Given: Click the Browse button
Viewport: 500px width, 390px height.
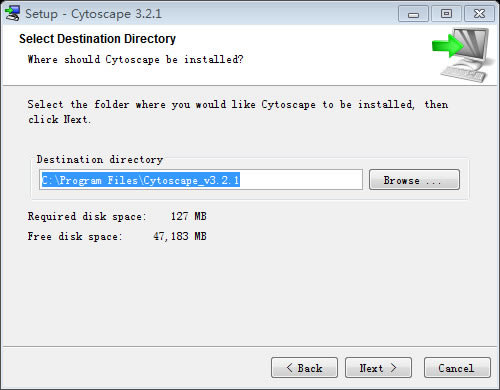Looking at the screenshot, I should tap(414, 180).
